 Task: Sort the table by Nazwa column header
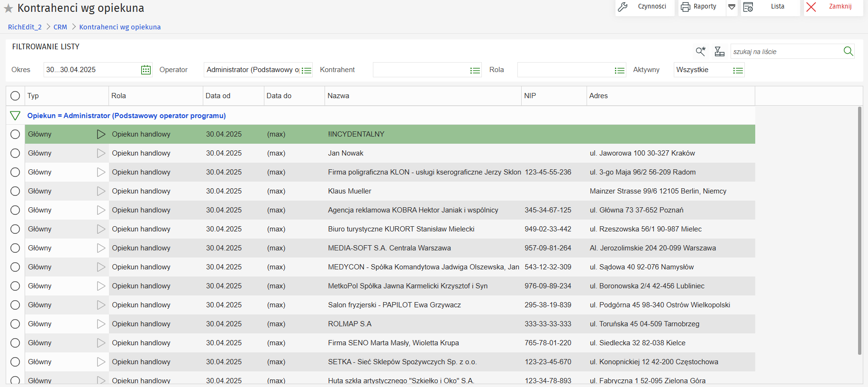338,96
